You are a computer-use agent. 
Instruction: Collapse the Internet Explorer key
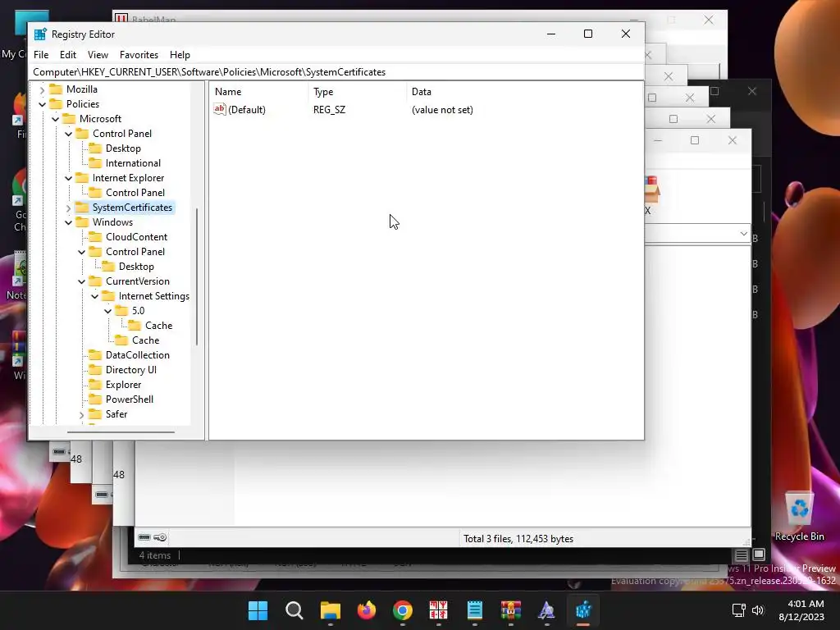(x=69, y=178)
